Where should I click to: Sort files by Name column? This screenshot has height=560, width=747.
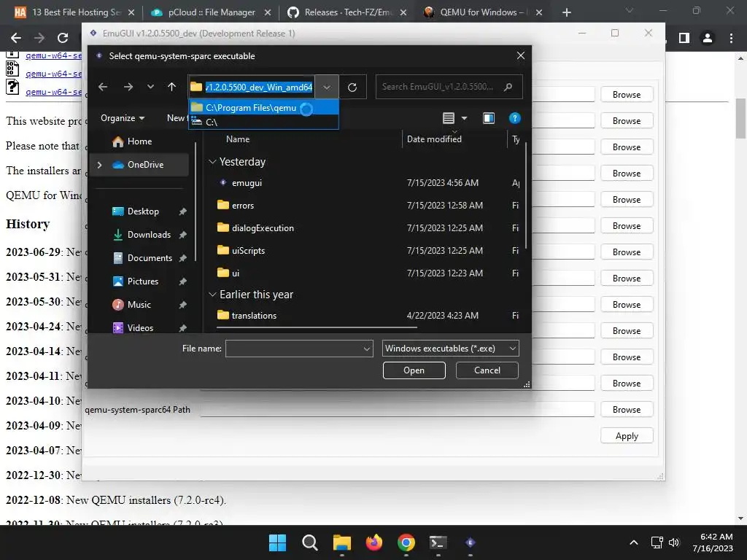238,139
